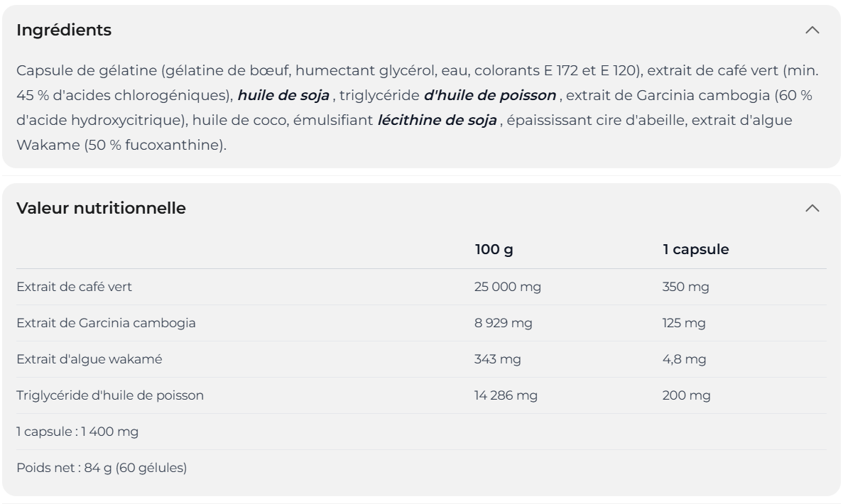The image size is (843, 504).
Task: Collapse the Valeur nutritionnelle chevron
Action: coord(813,208)
